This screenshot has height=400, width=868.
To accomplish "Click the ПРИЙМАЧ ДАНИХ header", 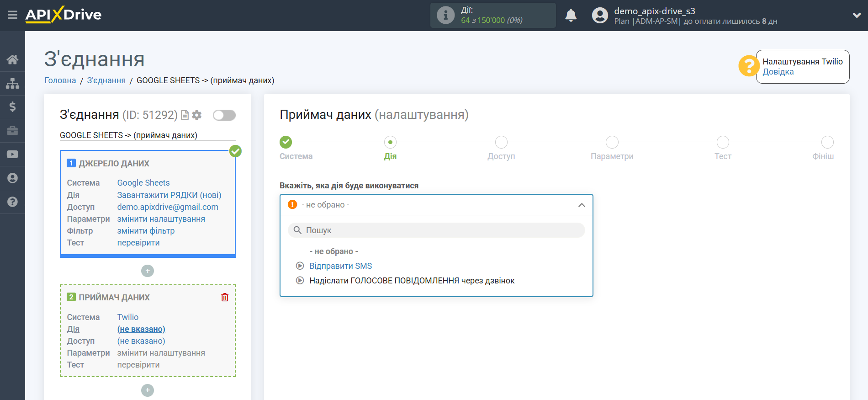I will [x=114, y=298].
